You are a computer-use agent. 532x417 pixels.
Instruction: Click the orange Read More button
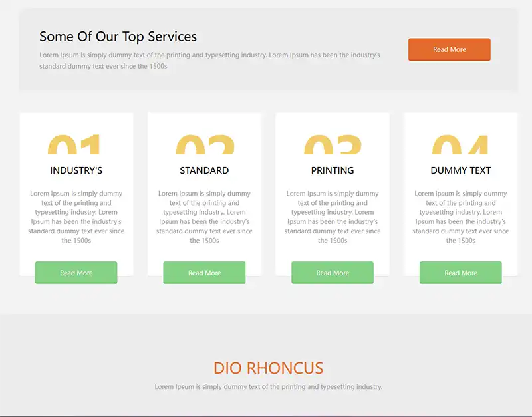point(450,49)
